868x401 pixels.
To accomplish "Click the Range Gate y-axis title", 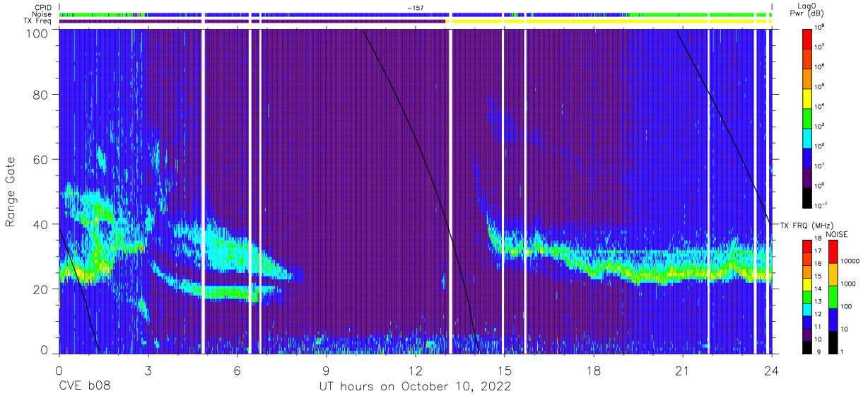I will (11, 192).
